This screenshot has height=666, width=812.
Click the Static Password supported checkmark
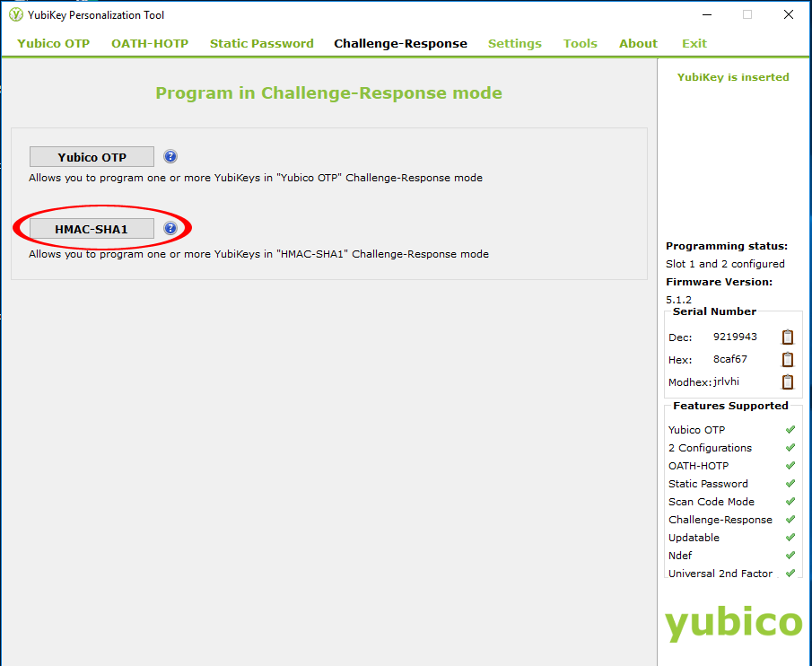790,483
